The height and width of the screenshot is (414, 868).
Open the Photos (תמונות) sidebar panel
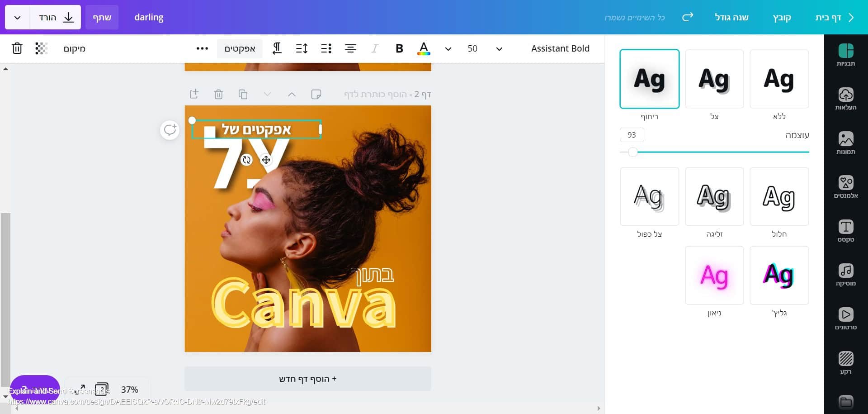[845, 143]
